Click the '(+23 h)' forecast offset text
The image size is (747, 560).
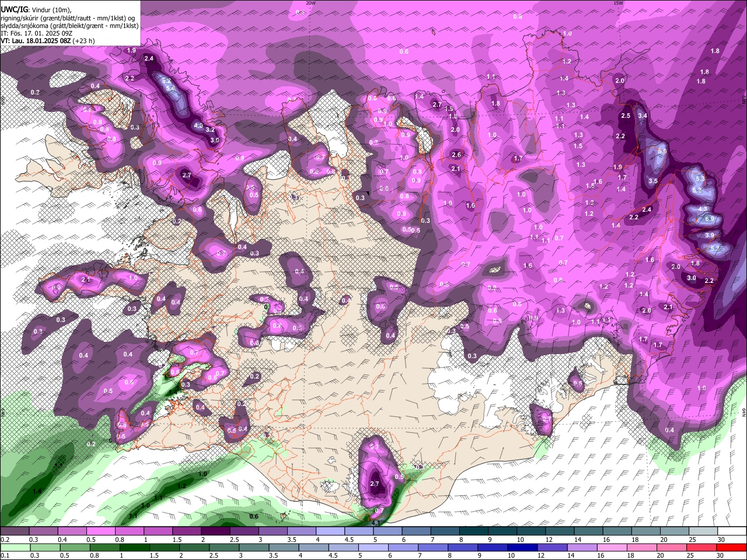[83, 41]
